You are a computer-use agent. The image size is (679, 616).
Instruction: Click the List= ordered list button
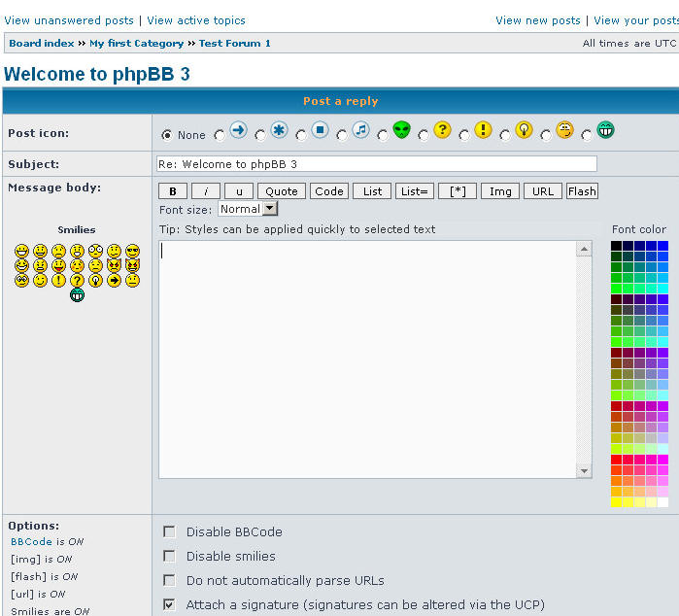[415, 191]
